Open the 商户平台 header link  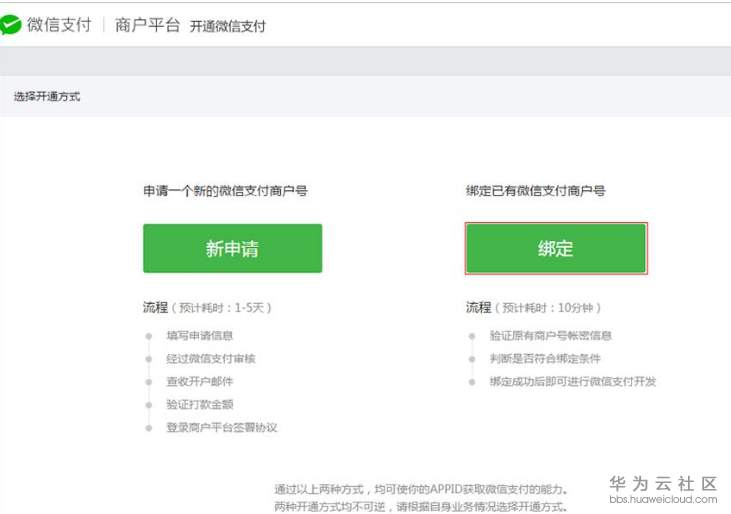point(147,25)
